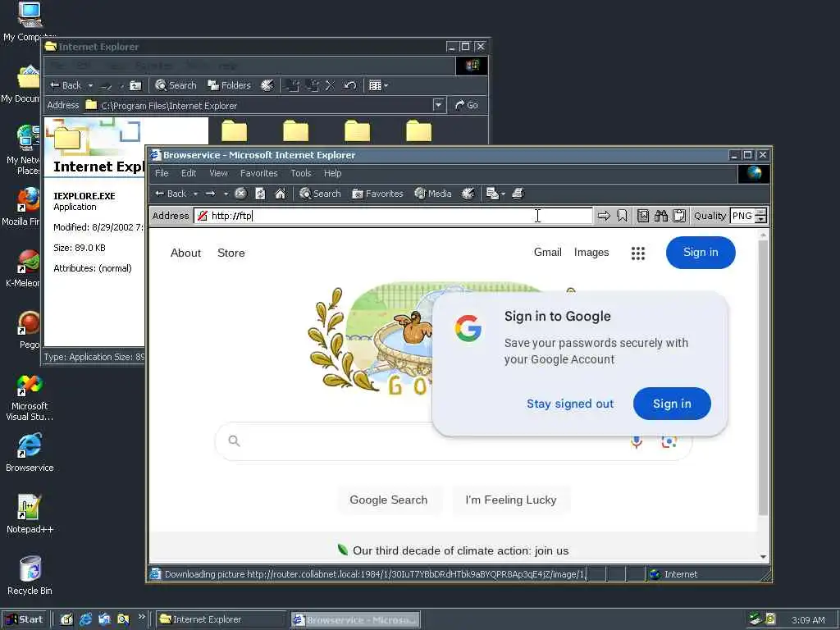Open Images link on Google page
The height and width of the screenshot is (630, 840).
point(591,253)
